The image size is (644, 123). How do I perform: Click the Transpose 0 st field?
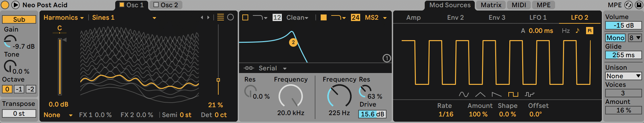[19, 113]
